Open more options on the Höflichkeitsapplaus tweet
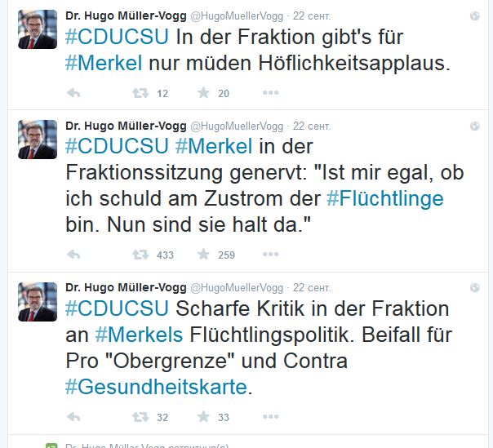This screenshot has height=448, width=493. tap(270, 93)
